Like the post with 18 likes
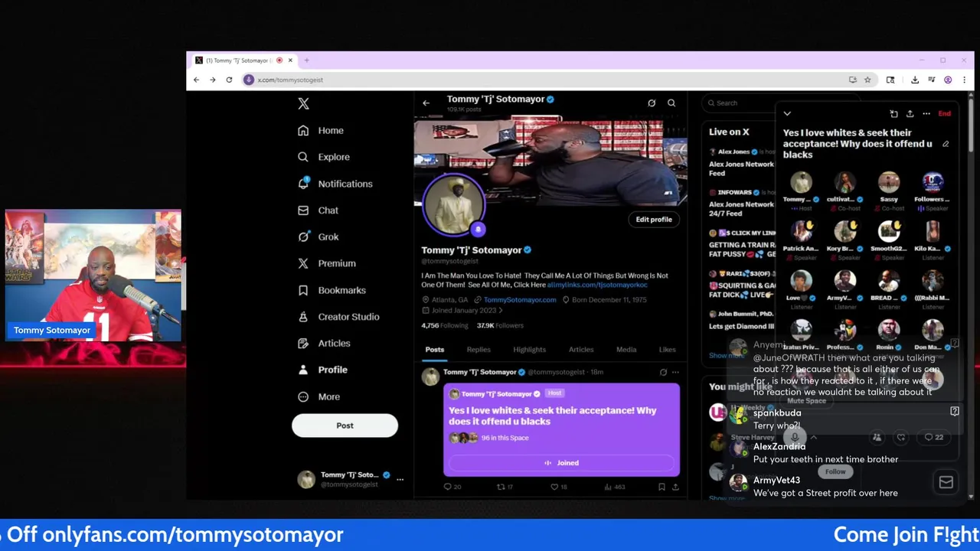Image resolution: width=980 pixels, height=551 pixels. pos(559,487)
